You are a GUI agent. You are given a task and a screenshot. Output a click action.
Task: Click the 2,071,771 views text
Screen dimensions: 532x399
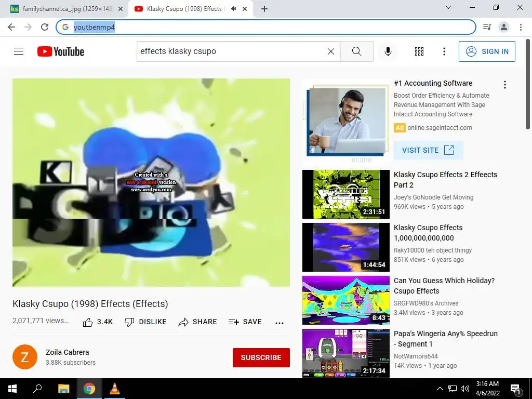pyautogui.click(x=41, y=321)
